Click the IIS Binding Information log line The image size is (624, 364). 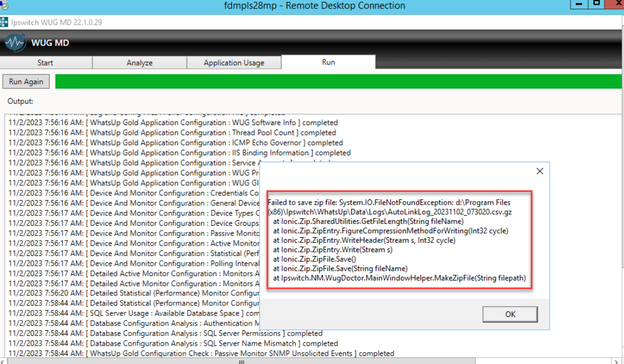[179, 153]
